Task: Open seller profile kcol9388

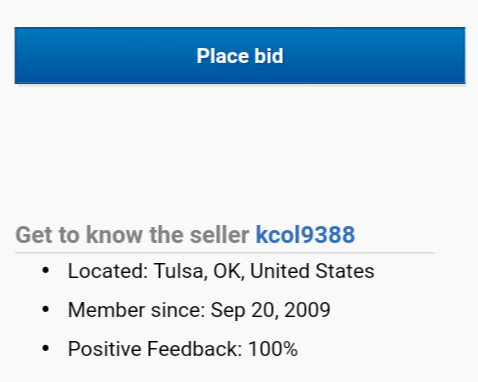Action: (305, 235)
